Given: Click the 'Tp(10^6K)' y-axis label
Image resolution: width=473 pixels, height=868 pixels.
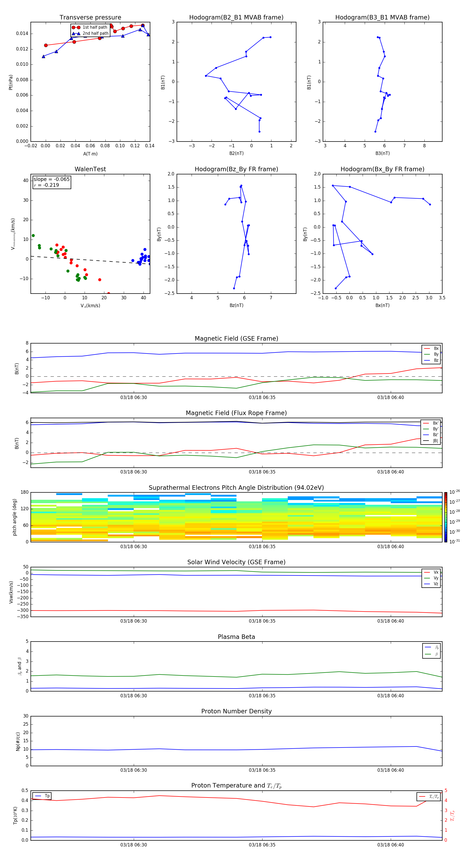Looking at the screenshot, I should (x=15, y=815).
